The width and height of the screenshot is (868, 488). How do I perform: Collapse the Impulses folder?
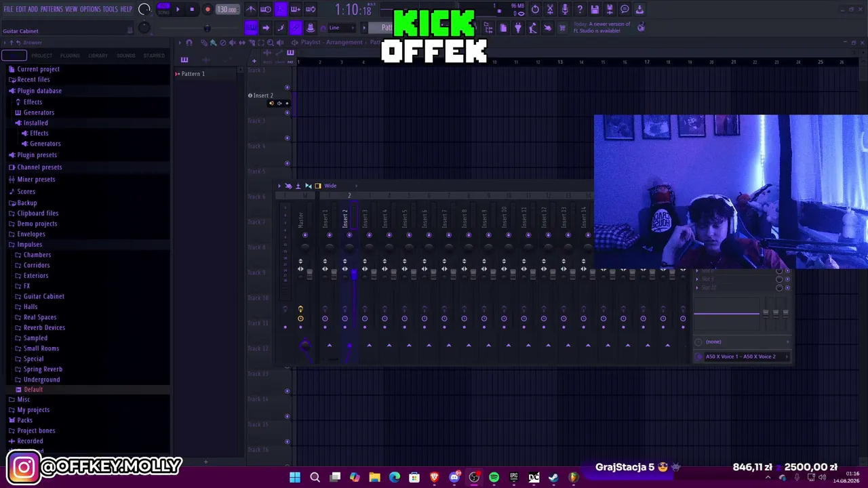pos(29,245)
